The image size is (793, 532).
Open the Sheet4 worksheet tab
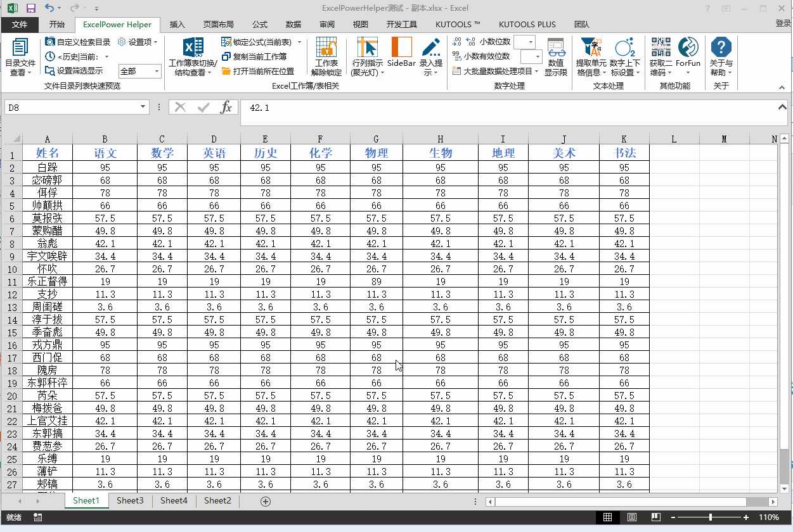pyautogui.click(x=174, y=500)
